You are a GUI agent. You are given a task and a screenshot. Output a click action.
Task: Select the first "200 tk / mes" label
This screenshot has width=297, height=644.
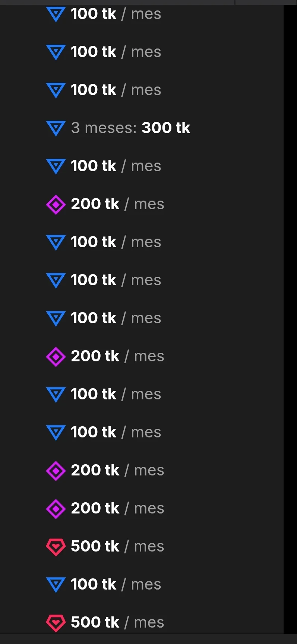tap(117, 204)
